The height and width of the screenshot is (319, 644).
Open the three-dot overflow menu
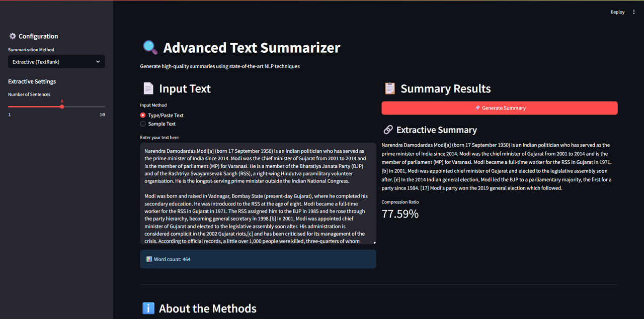(632, 12)
